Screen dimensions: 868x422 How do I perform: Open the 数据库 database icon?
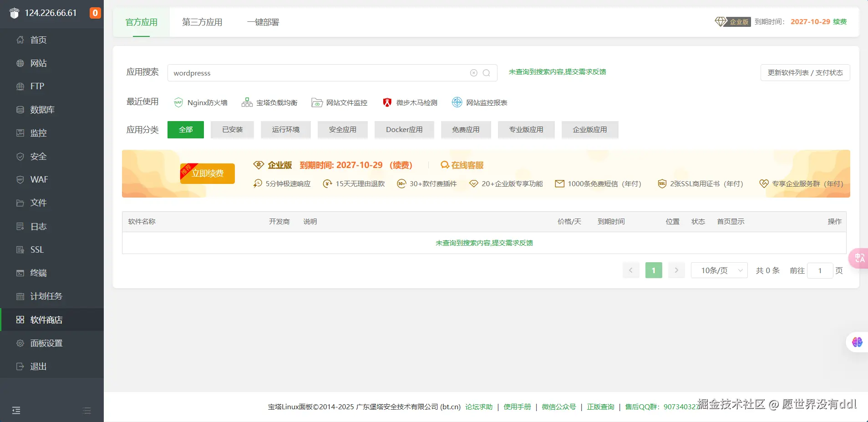point(20,110)
